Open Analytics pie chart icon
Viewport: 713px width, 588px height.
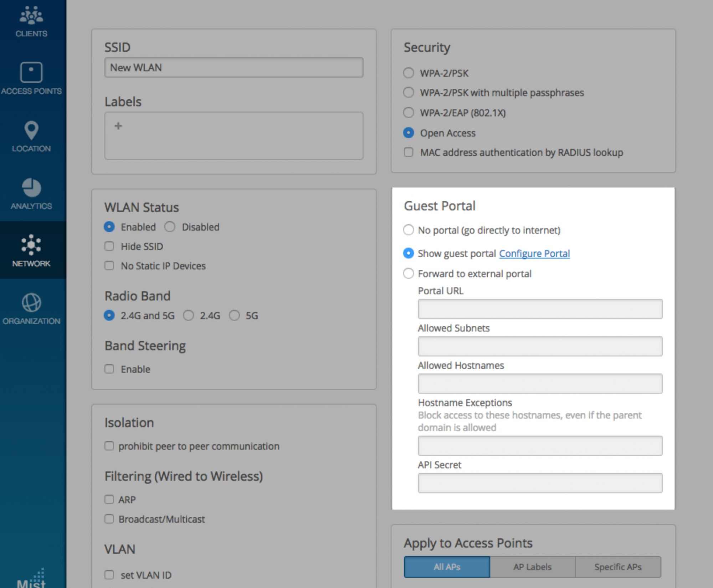coord(31,187)
